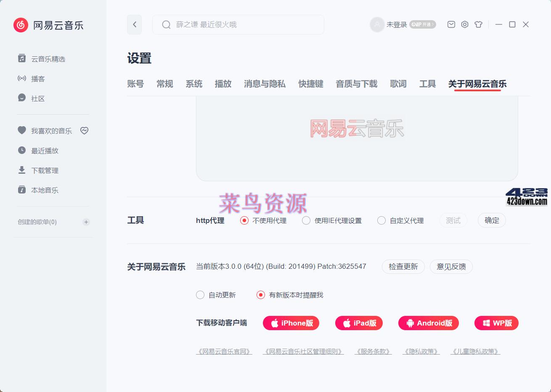Viewport: 551px width, 392px height.
Task: Open the 快捷键 settings tab
Action: [x=310, y=84]
